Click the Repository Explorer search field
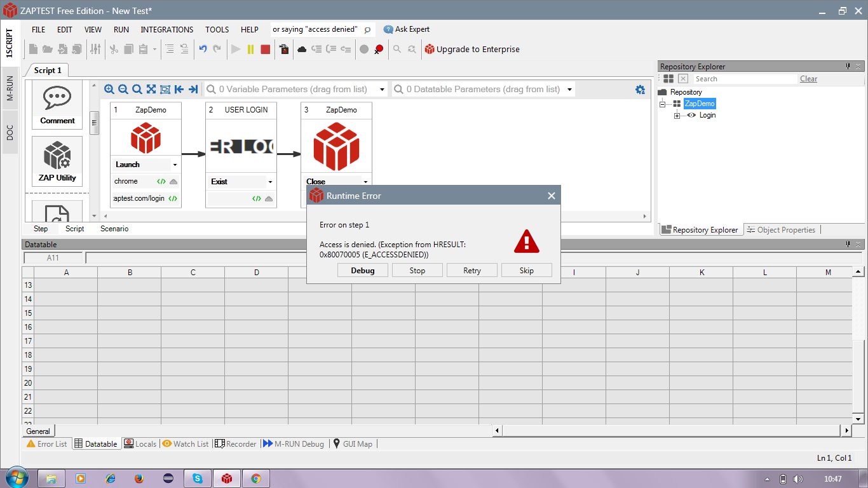 [x=745, y=79]
